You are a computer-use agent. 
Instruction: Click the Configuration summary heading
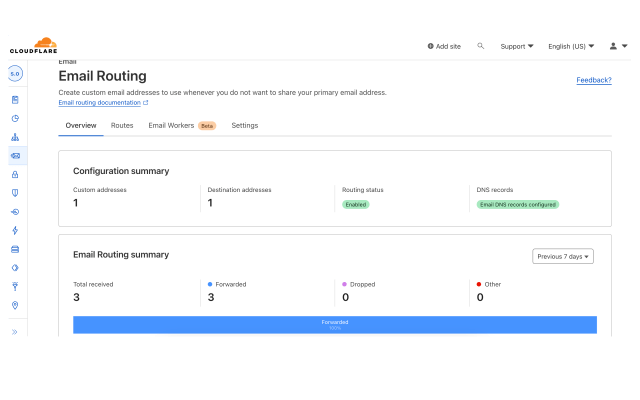point(121,171)
